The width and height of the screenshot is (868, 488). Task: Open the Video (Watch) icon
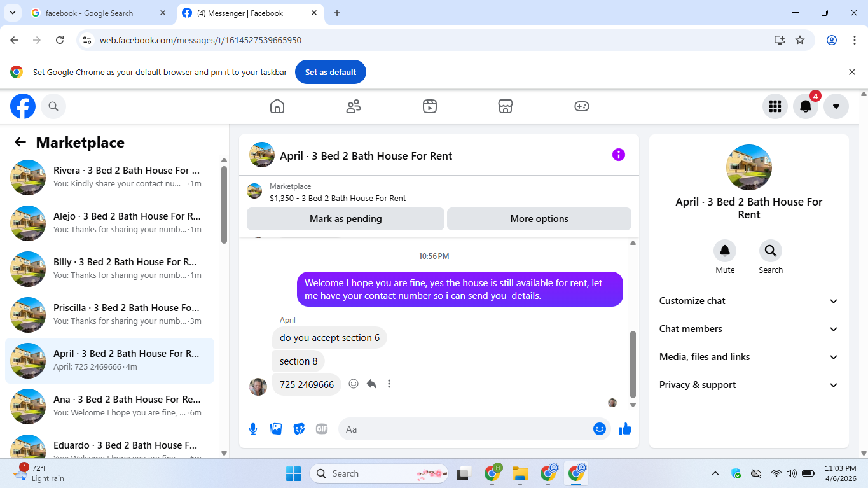(430, 106)
